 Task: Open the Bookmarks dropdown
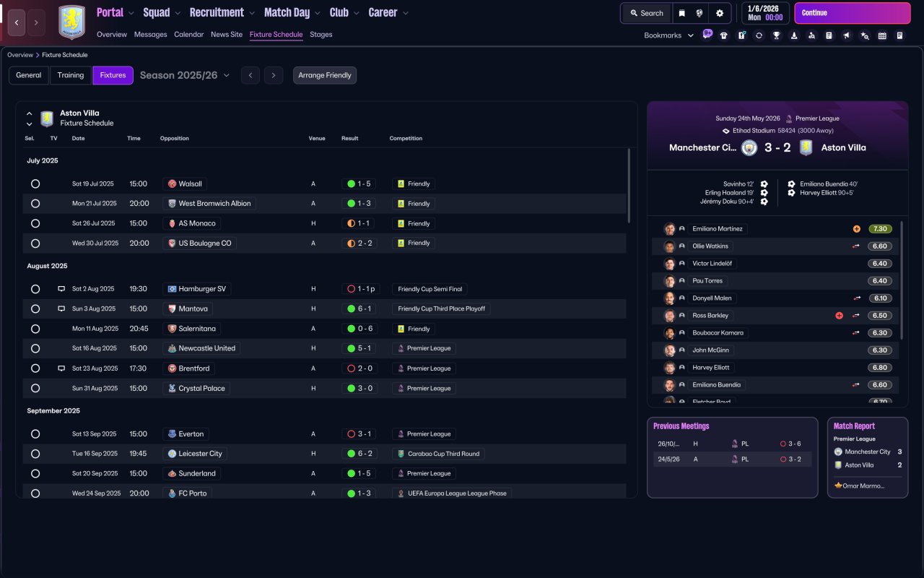point(669,35)
